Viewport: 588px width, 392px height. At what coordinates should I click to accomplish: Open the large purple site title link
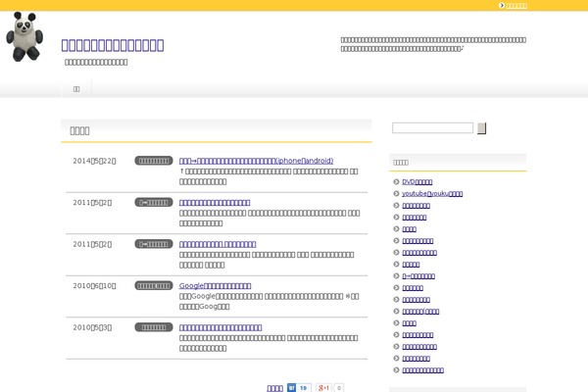[x=113, y=45]
